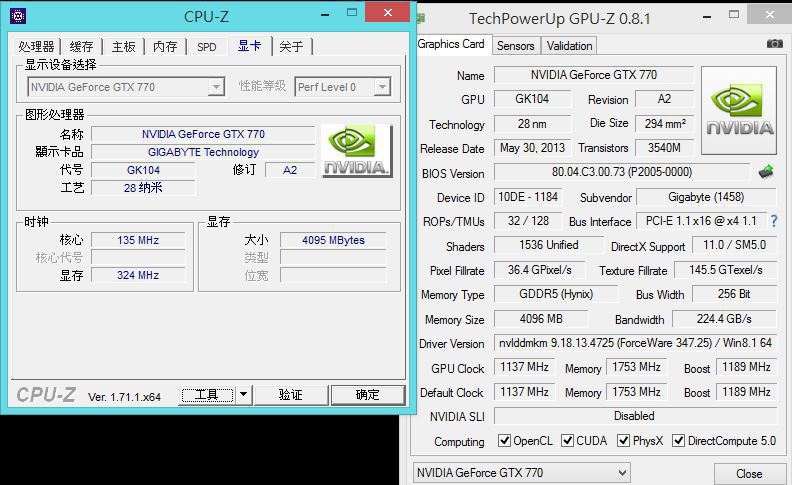
Task: Click the GPU-Z Close button
Action: coord(749,474)
